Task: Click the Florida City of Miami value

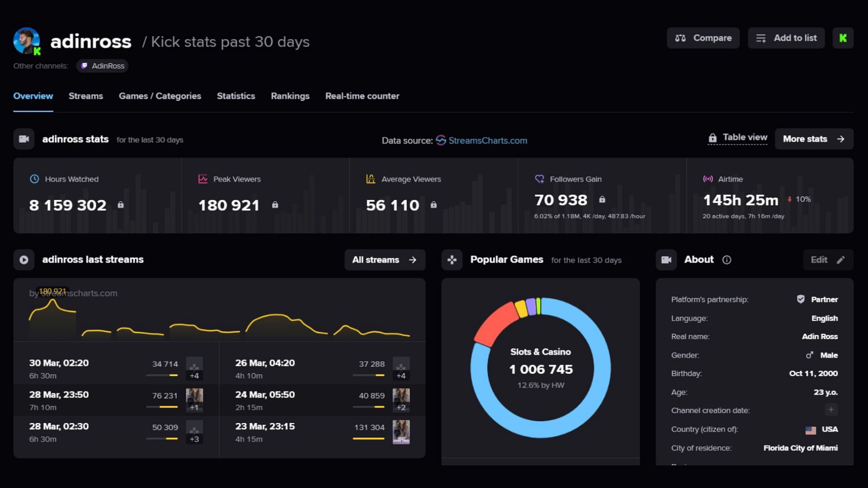Action: (x=800, y=448)
